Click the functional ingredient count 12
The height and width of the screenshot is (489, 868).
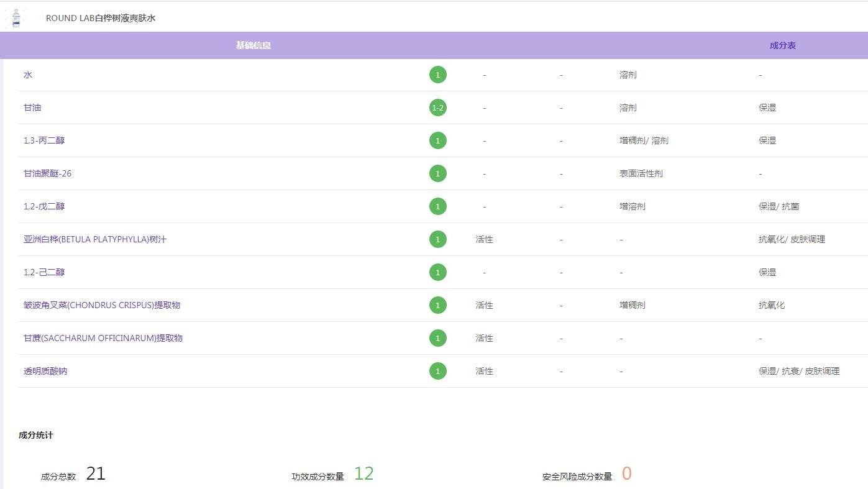[x=363, y=473]
